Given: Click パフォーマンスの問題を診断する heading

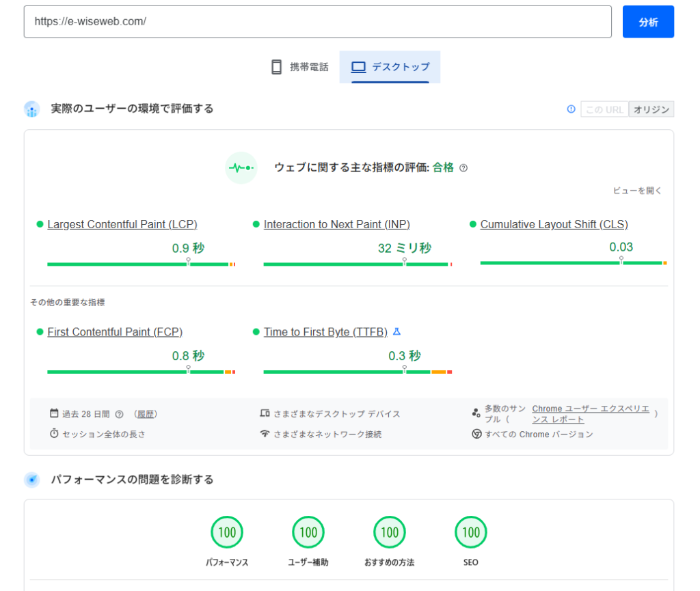Looking at the screenshot, I should 132,480.
